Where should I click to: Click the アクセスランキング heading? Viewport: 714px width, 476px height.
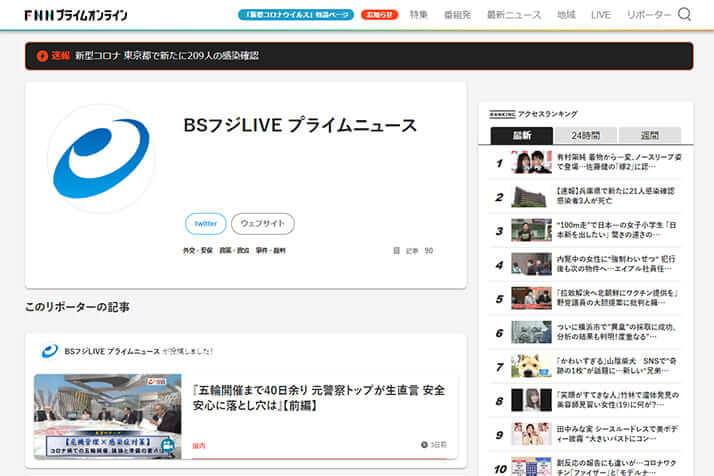pyautogui.click(x=548, y=114)
